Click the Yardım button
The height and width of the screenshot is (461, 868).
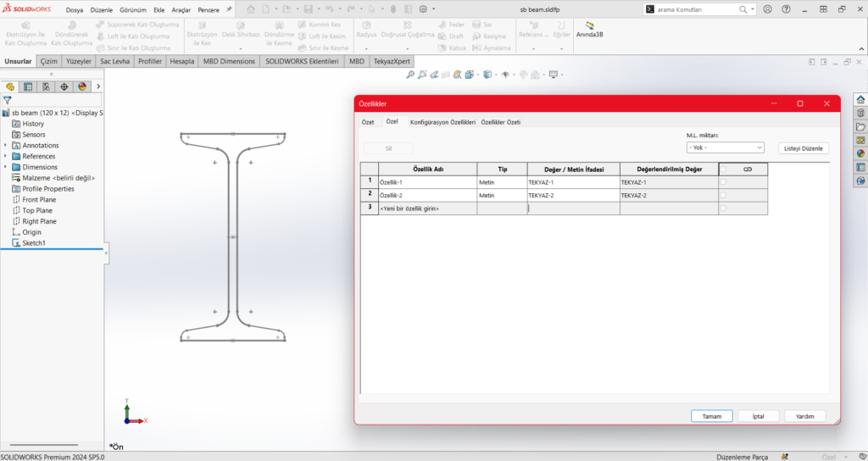(x=805, y=416)
